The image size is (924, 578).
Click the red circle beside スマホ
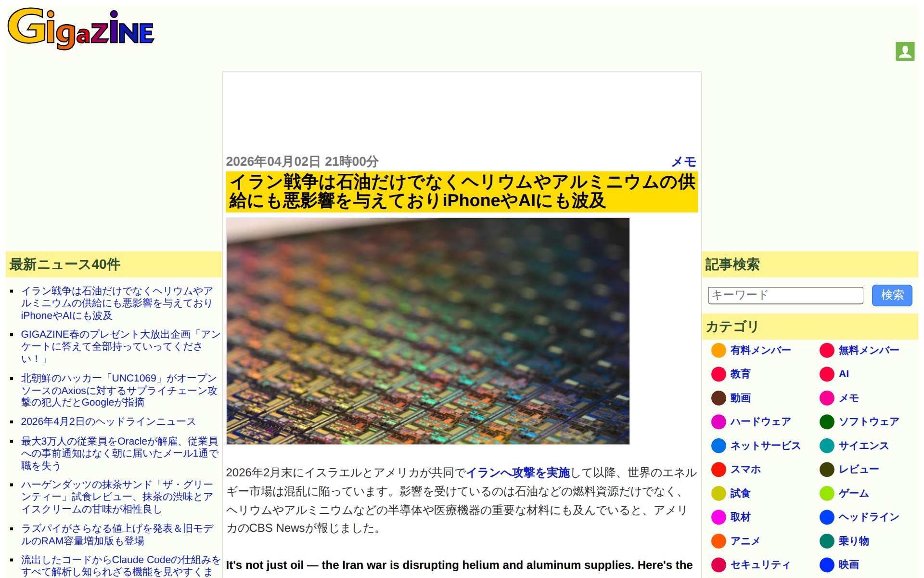pos(719,469)
